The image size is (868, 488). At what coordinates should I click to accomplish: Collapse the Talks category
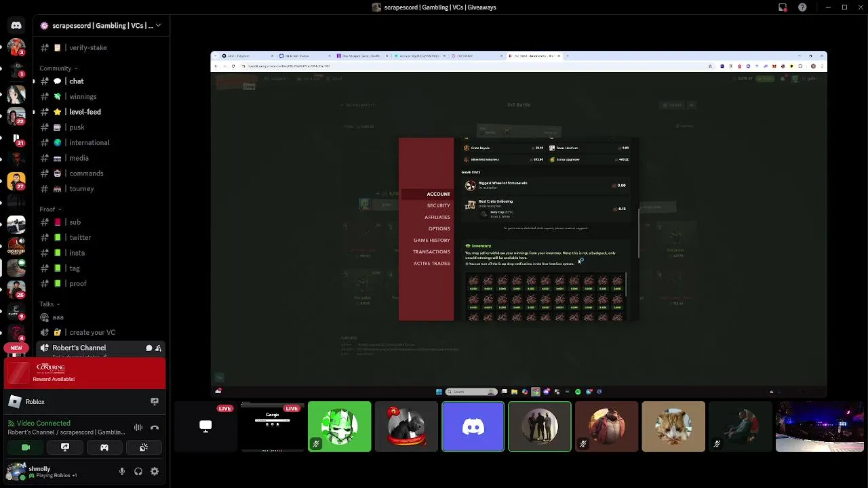click(x=50, y=304)
